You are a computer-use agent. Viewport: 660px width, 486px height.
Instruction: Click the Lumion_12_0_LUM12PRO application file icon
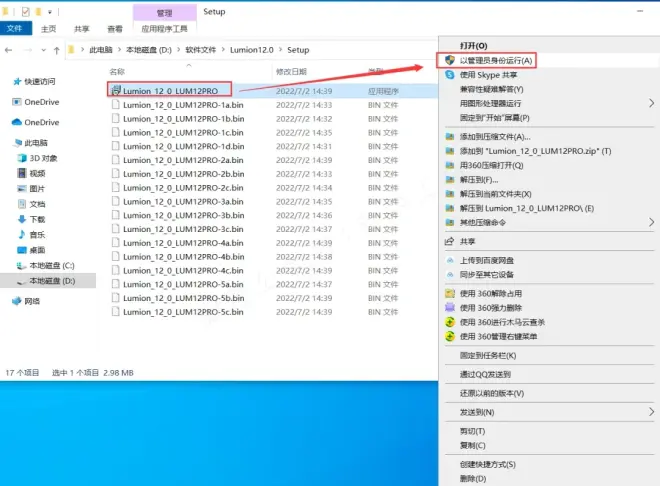tap(116, 91)
